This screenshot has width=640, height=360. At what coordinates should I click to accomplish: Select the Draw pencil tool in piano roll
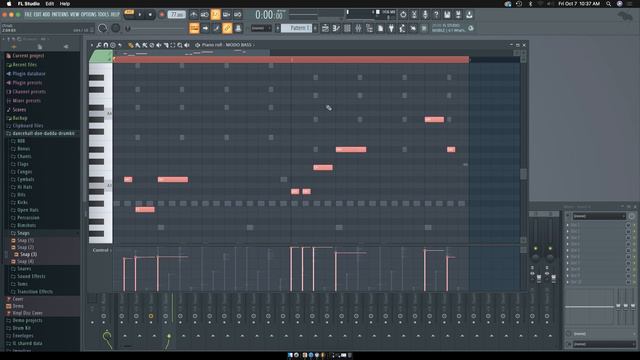click(131, 45)
